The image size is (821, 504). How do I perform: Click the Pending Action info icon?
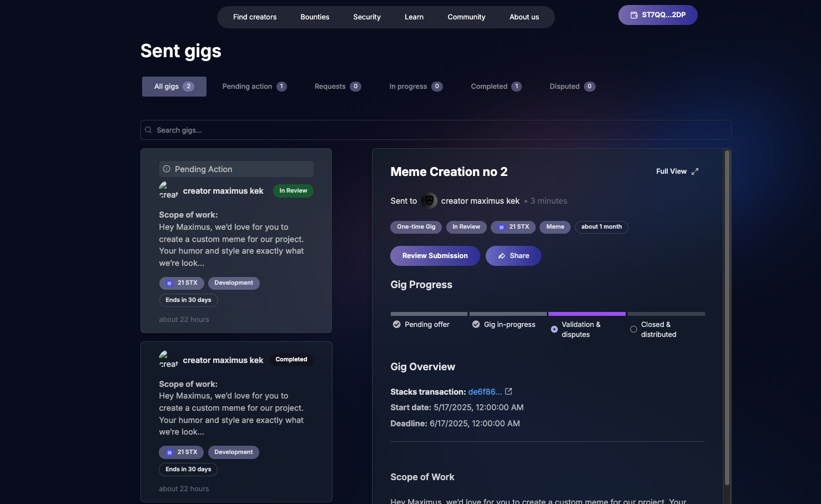pyautogui.click(x=167, y=169)
